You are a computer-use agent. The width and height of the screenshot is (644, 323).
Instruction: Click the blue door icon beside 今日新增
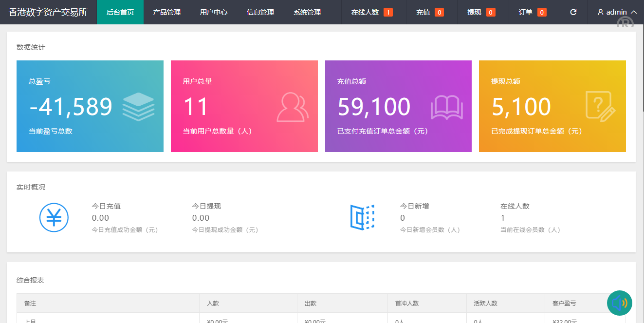point(363,217)
